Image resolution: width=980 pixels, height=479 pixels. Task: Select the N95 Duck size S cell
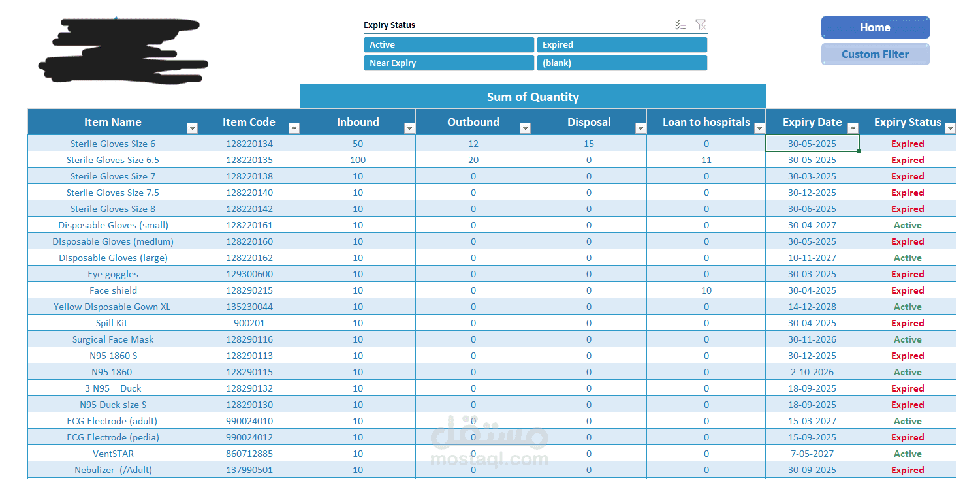113,405
